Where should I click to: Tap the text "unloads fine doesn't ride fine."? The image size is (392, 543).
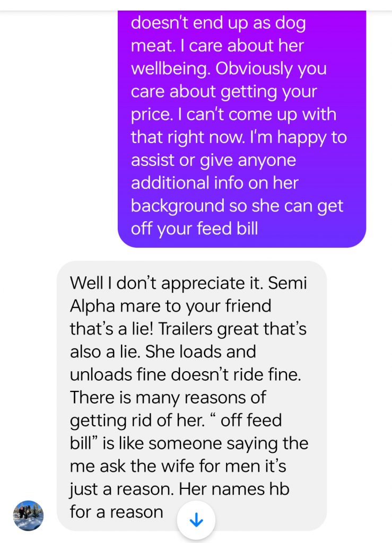[x=185, y=375]
